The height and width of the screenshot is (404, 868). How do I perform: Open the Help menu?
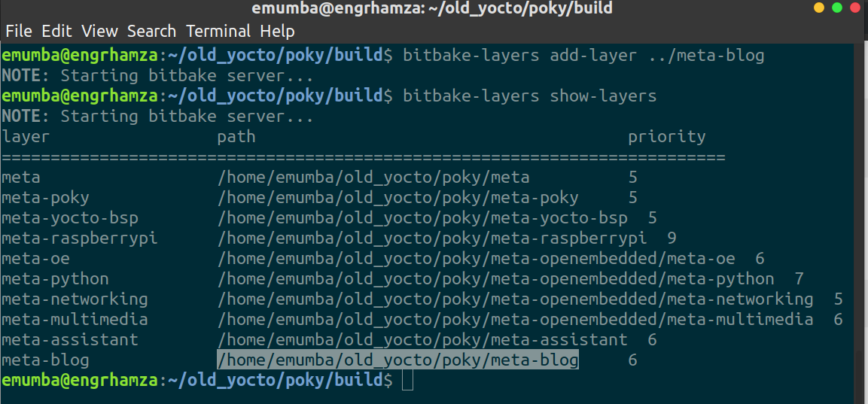(277, 30)
